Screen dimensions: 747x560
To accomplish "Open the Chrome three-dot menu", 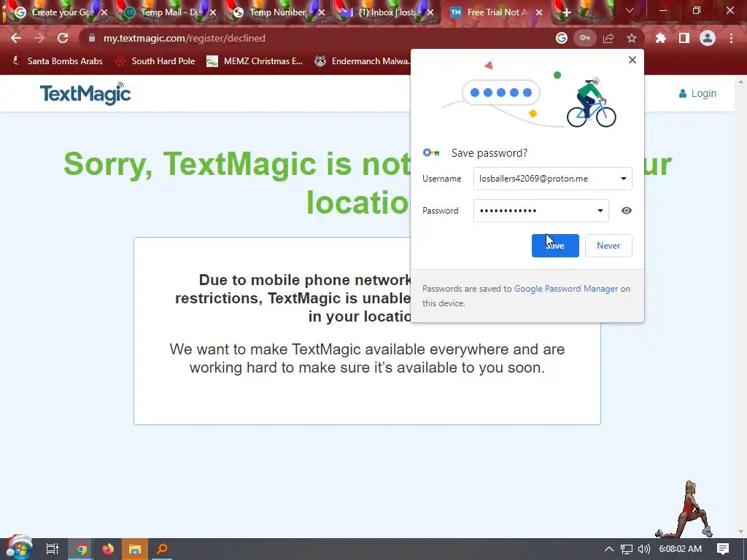I will click(x=731, y=38).
